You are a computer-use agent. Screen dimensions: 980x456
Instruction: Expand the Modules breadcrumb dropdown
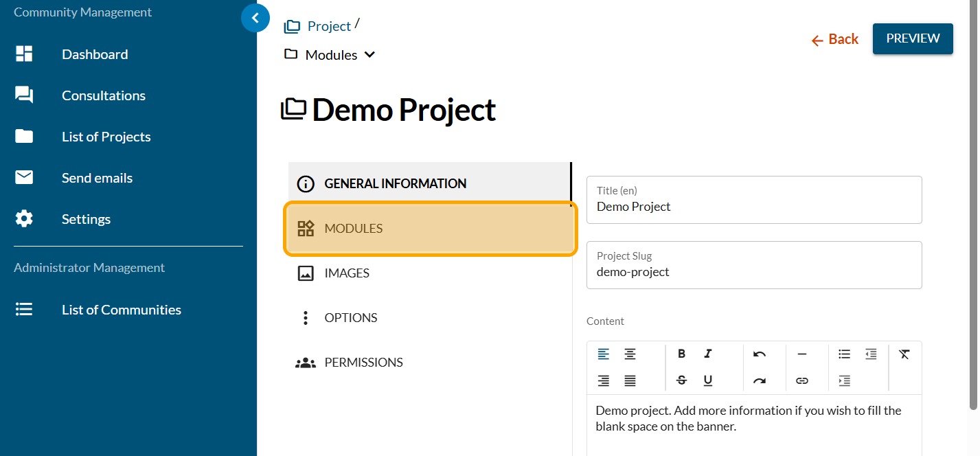click(369, 55)
